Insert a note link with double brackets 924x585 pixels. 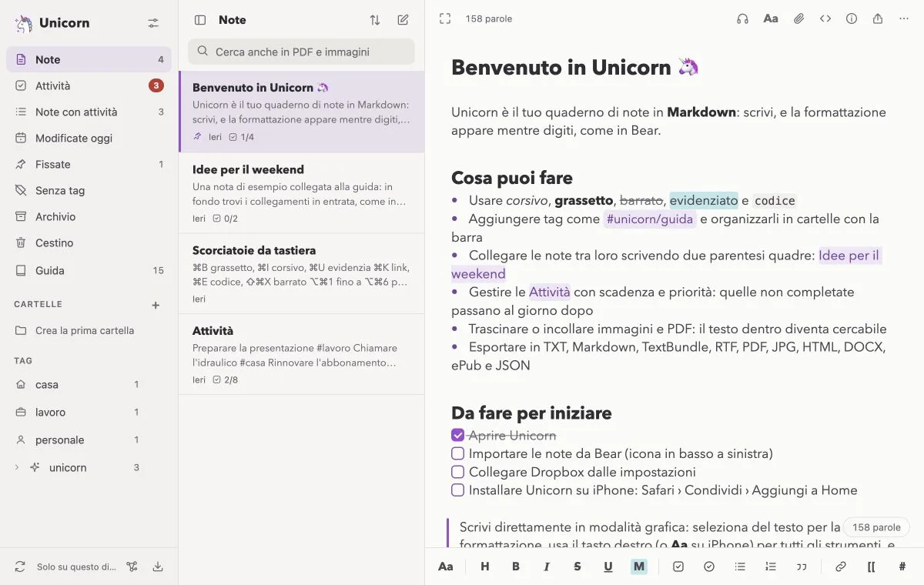872,567
